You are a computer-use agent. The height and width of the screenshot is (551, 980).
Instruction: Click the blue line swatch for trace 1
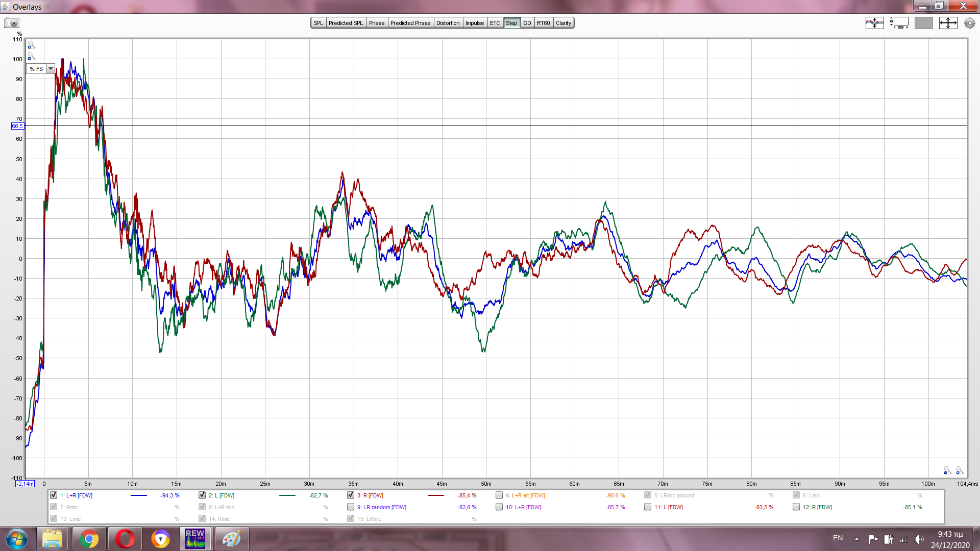138,495
